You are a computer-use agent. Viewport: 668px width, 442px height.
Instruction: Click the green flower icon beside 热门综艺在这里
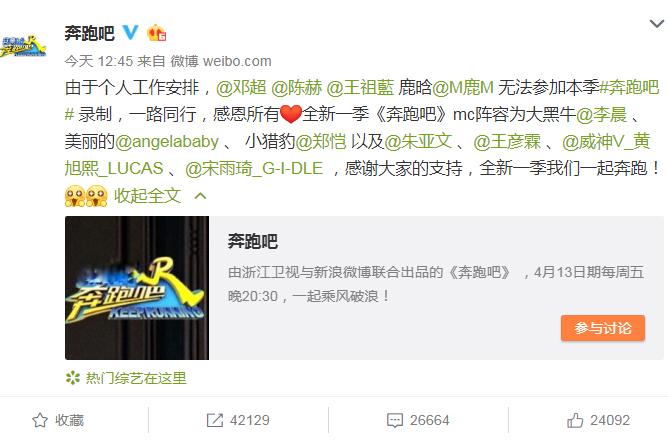[x=73, y=378]
